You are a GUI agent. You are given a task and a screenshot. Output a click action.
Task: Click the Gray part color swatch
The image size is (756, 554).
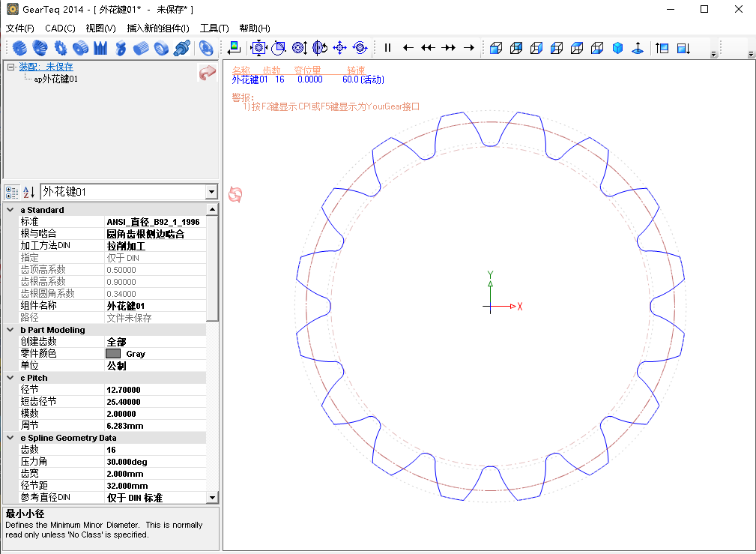coord(113,354)
